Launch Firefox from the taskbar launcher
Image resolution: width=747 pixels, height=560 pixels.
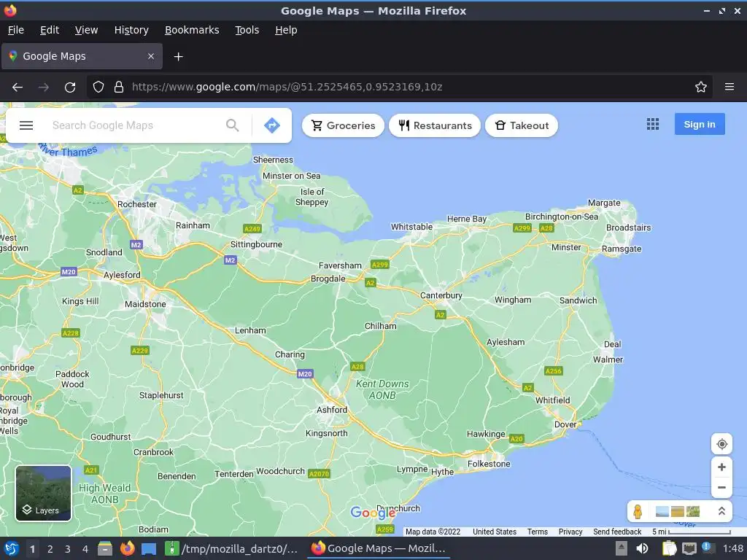click(127, 548)
